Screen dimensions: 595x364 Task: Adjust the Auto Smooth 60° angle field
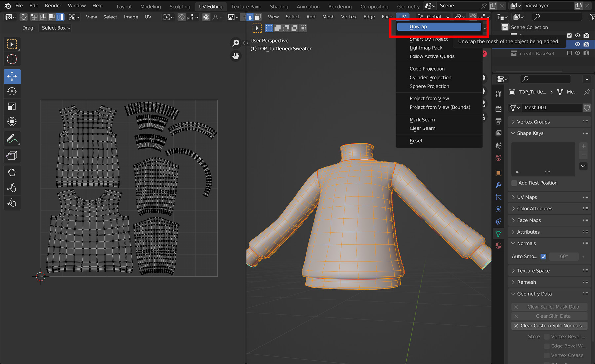[x=564, y=256]
